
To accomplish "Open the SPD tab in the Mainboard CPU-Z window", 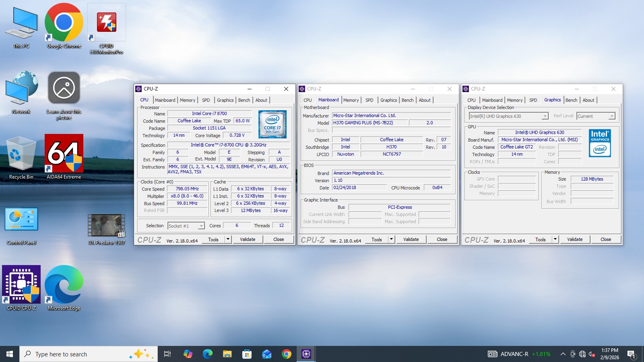I will click(369, 100).
